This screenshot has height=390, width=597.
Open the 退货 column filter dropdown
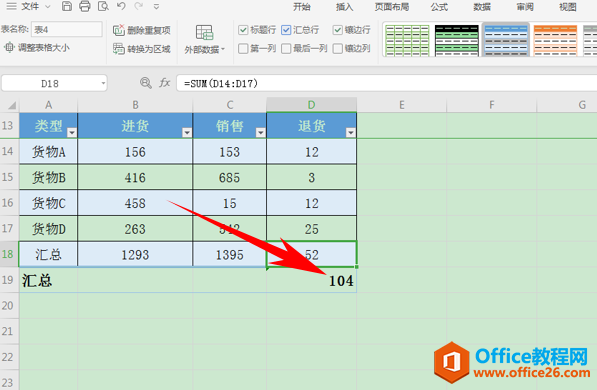(x=351, y=132)
